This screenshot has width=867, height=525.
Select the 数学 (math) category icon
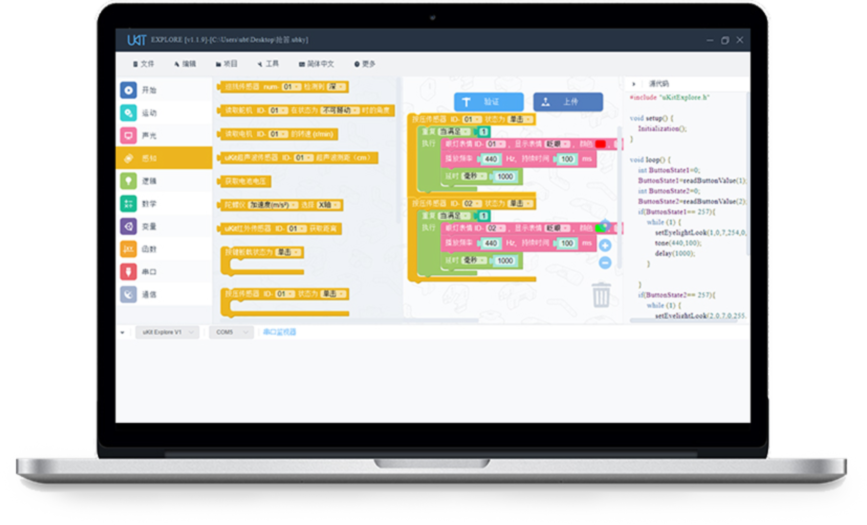128,204
